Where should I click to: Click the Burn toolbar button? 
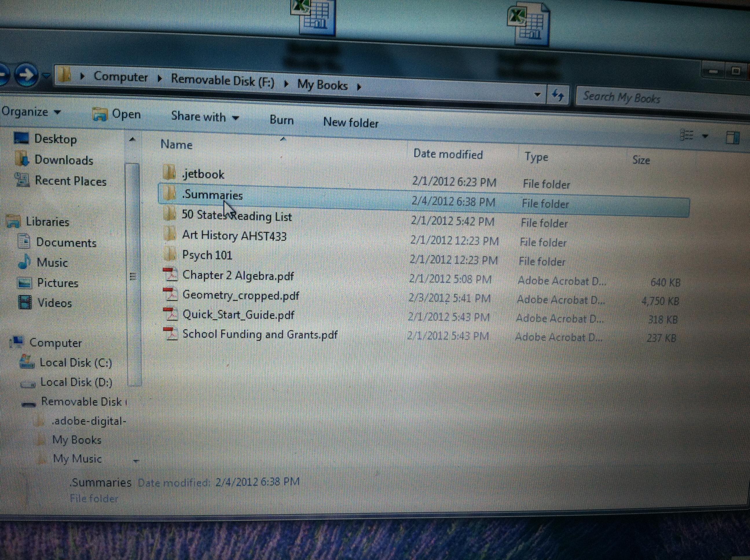[281, 120]
